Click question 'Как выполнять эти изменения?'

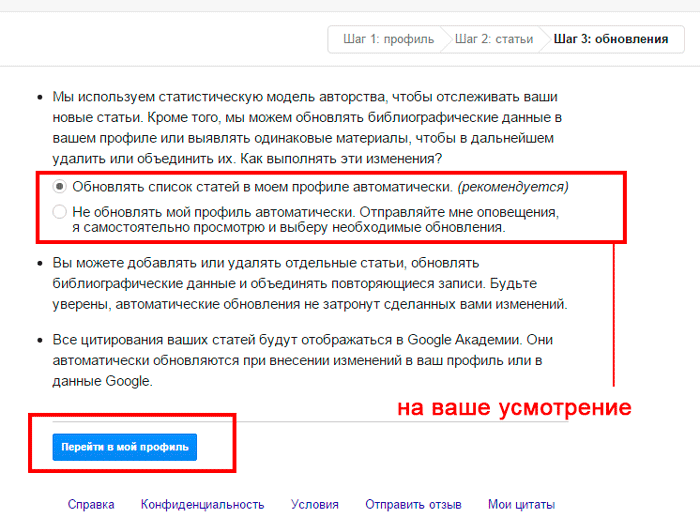coord(341,159)
